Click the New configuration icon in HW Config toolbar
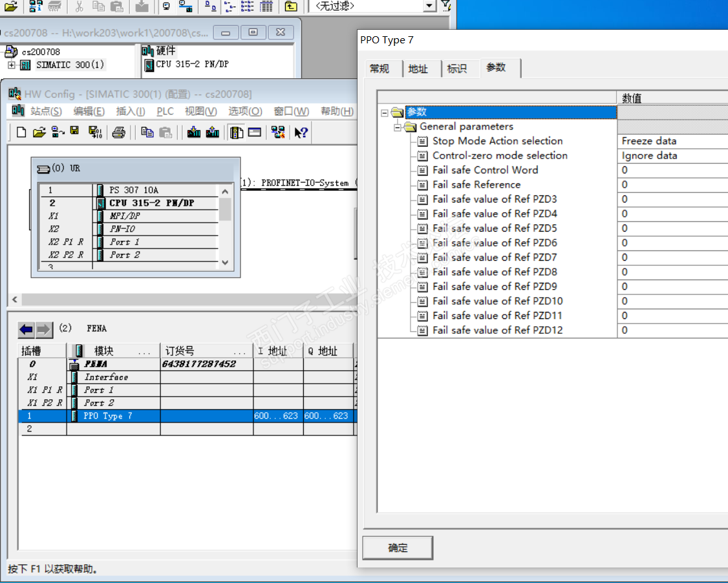Image resolution: width=728 pixels, height=583 pixels. (21, 133)
